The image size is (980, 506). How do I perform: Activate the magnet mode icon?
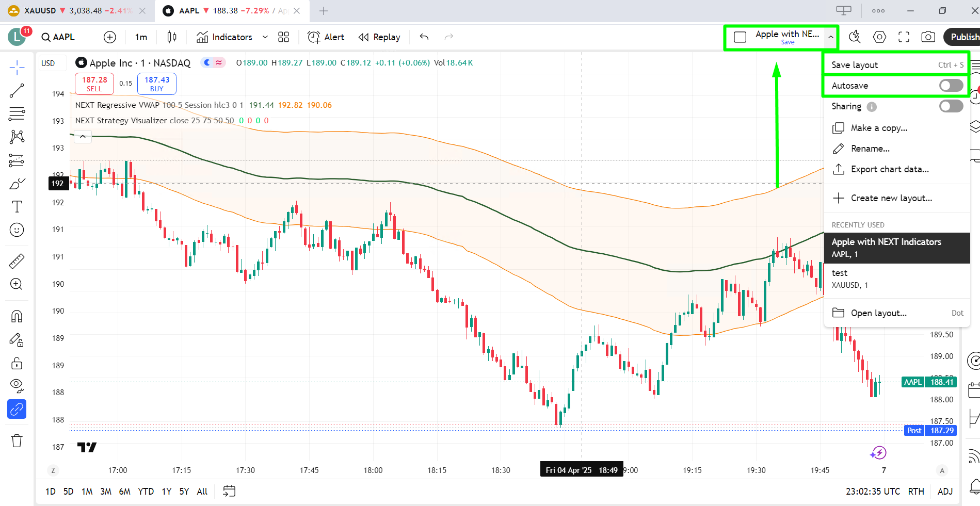[17, 316]
